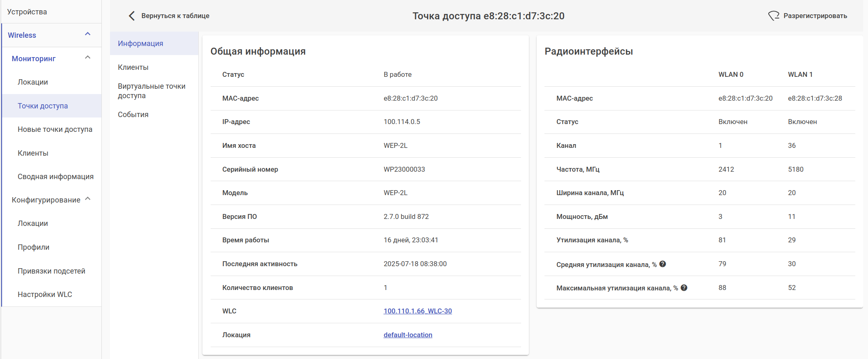Collapse the Конфигурирование submenu chevron

87,199
